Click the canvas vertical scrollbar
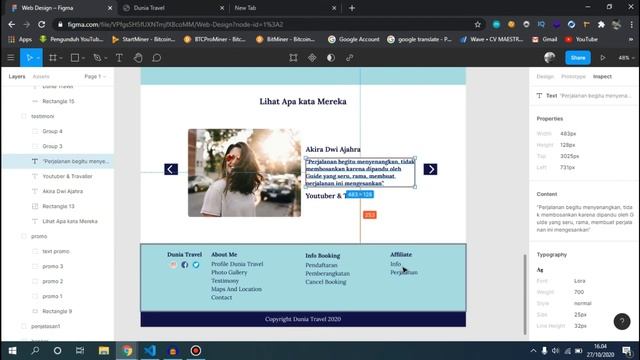 [525, 294]
